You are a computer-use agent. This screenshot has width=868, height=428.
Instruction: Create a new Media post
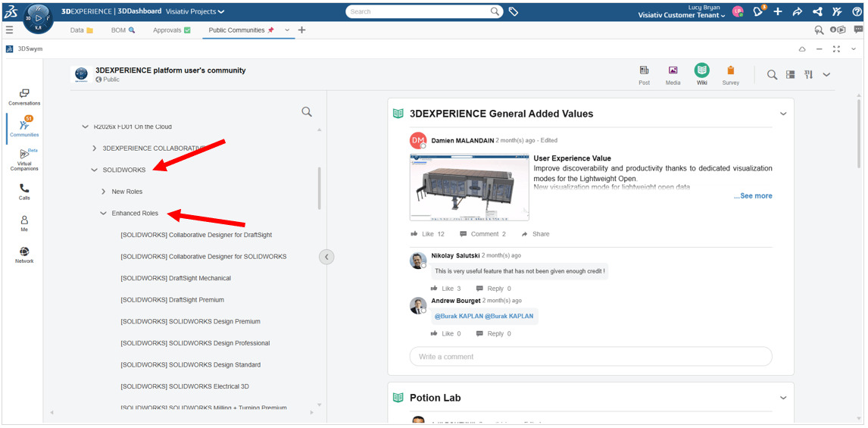(x=673, y=74)
